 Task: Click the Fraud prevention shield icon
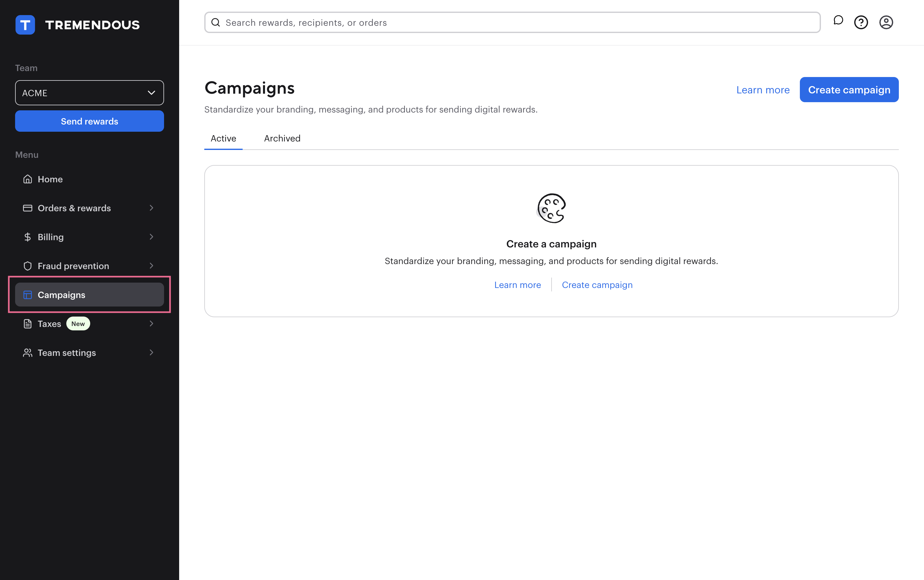tap(28, 266)
